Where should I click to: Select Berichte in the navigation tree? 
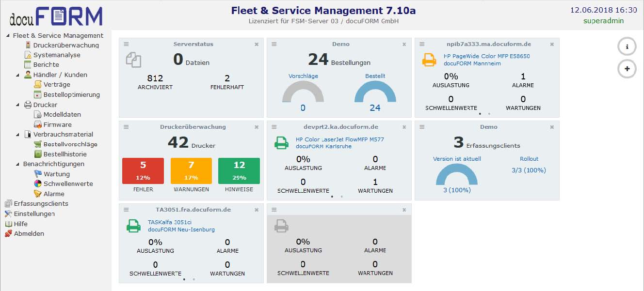(x=46, y=64)
